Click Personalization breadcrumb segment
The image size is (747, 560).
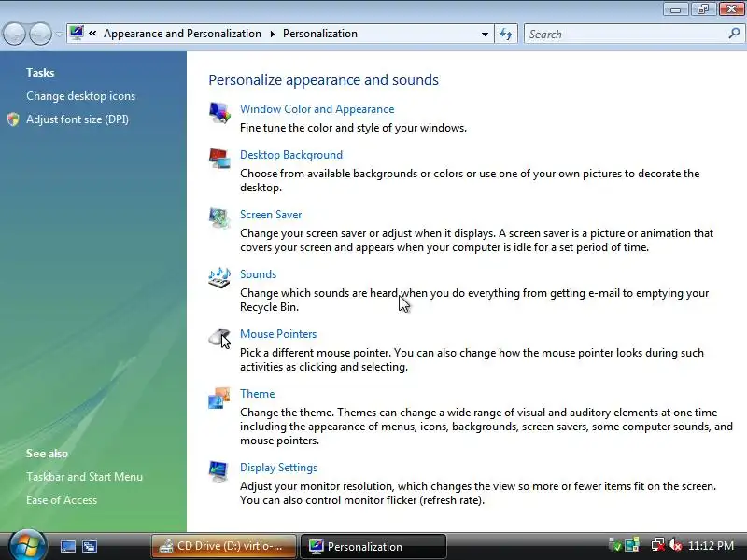click(319, 34)
